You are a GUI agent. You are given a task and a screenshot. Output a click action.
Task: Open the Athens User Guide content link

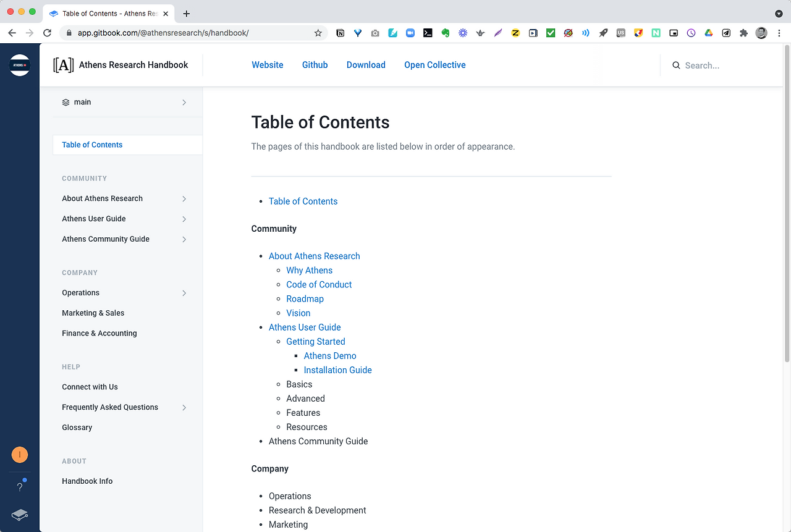click(x=305, y=327)
